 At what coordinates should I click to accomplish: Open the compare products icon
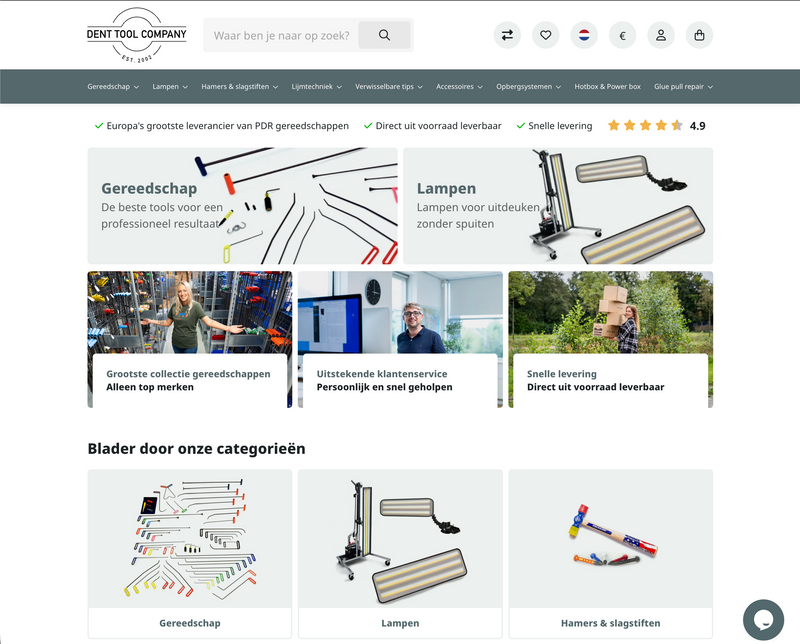(x=507, y=35)
